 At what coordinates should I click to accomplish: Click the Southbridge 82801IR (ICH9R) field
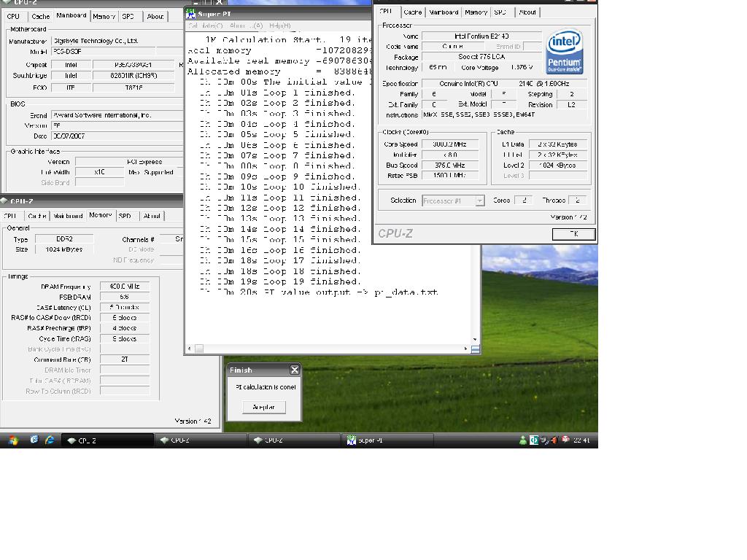coord(134,75)
